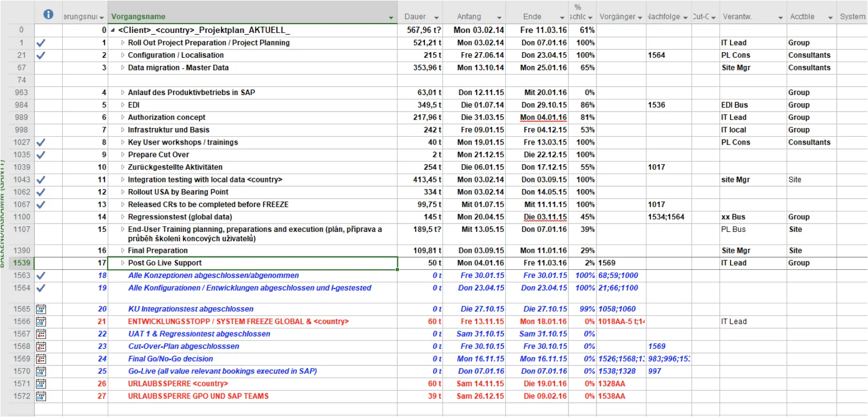Click the calendar icon for Final Go/No-Go decision

[x=41, y=359]
